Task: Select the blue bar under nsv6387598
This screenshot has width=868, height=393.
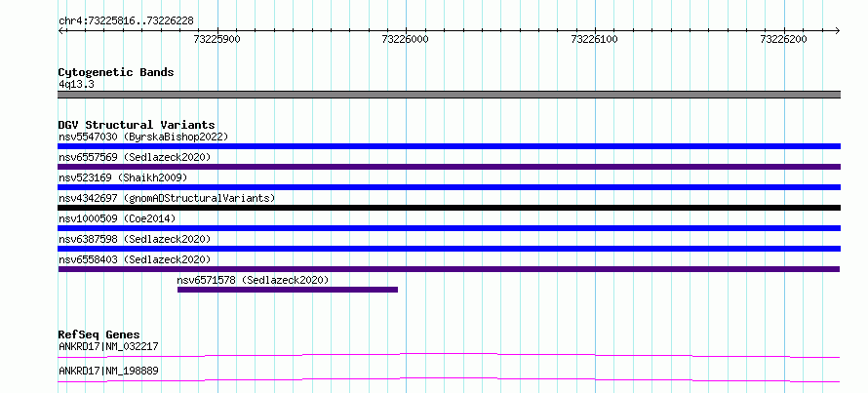Action: click(449, 249)
